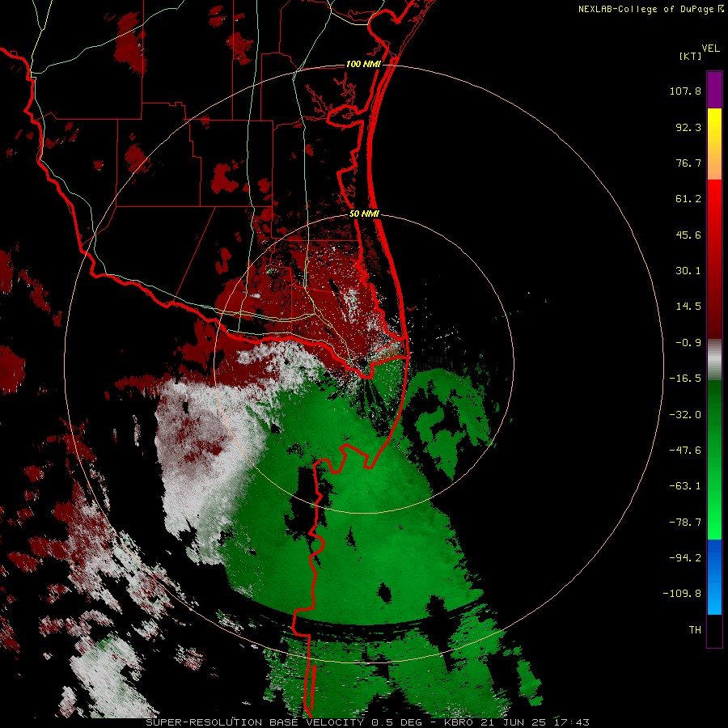
Task: Select the green segment of the color bar
Action: 714,459
